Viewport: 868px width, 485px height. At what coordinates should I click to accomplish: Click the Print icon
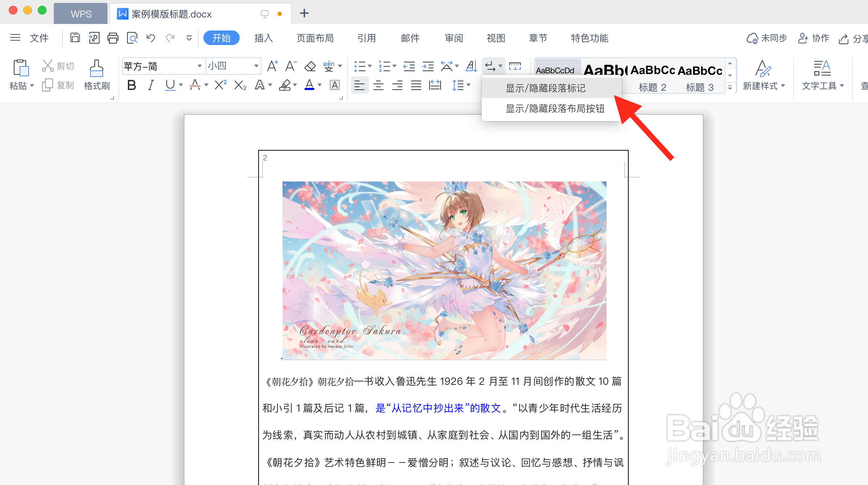pyautogui.click(x=113, y=38)
